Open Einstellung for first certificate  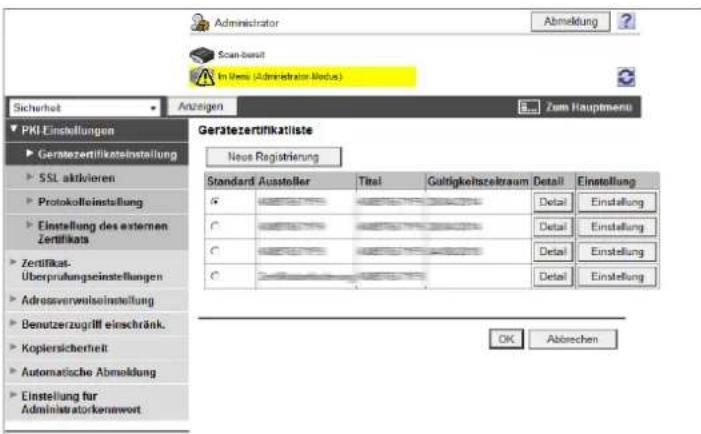tap(617, 202)
